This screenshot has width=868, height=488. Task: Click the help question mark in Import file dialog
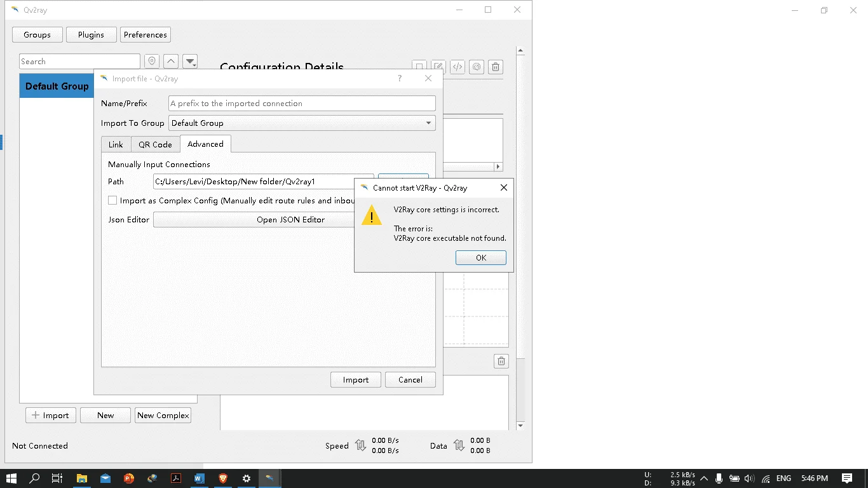[x=400, y=78]
